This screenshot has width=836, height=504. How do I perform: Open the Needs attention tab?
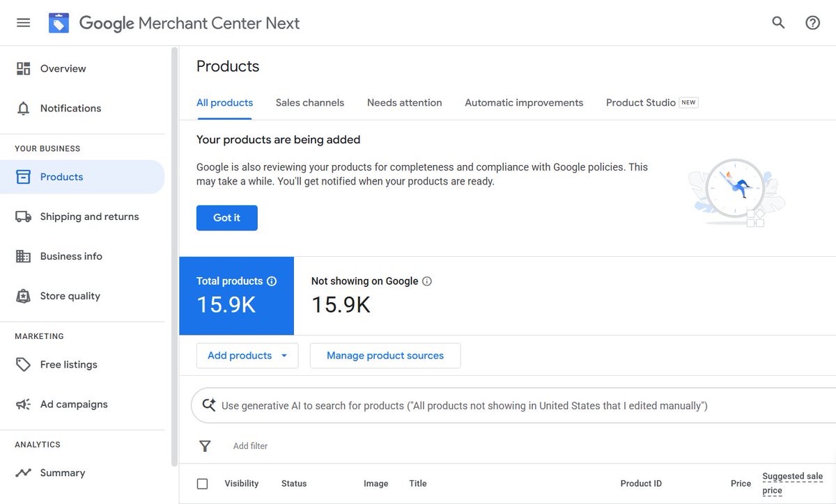[405, 103]
